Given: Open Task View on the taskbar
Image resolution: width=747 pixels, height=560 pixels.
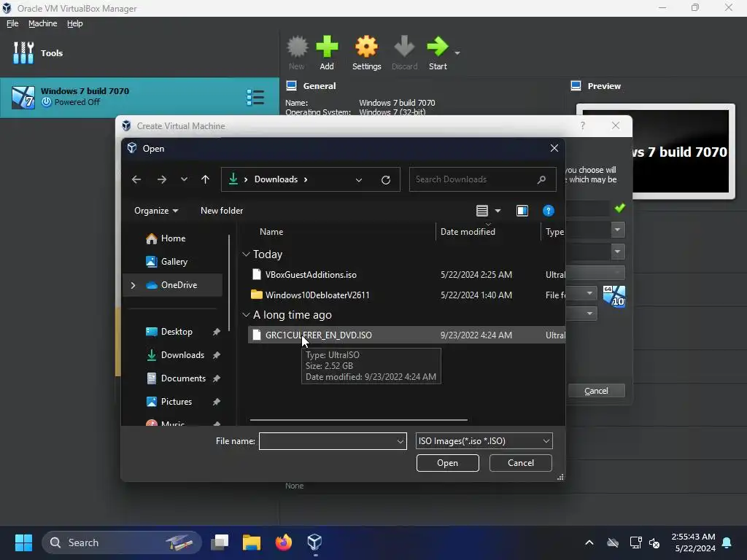Looking at the screenshot, I should click(x=220, y=542).
